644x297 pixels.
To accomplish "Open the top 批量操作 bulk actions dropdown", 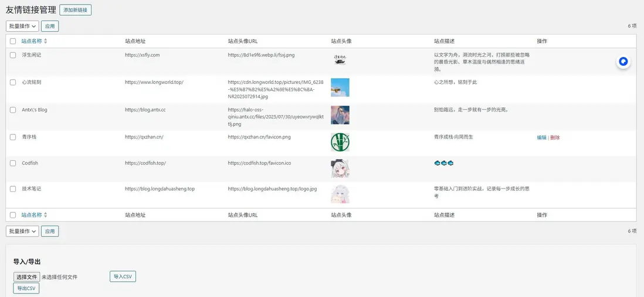I will [x=22, y=26].
